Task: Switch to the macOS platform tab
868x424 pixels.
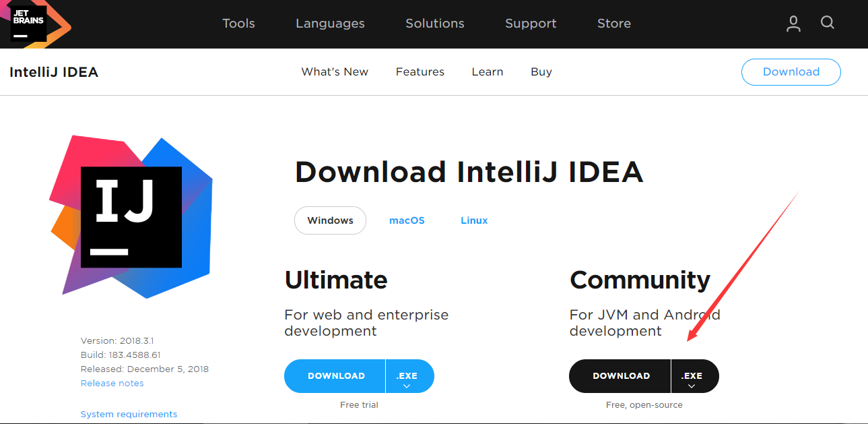Action: (x=407, y=220)
